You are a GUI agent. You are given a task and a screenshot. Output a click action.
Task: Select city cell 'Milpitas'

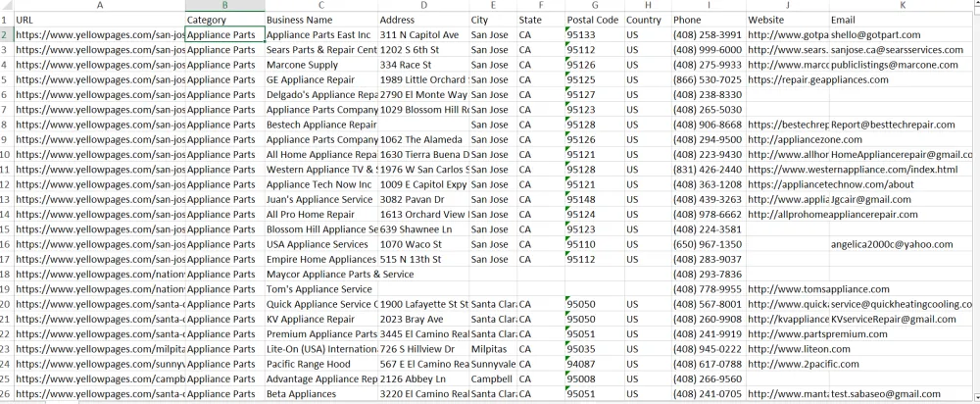coord(493,349)
